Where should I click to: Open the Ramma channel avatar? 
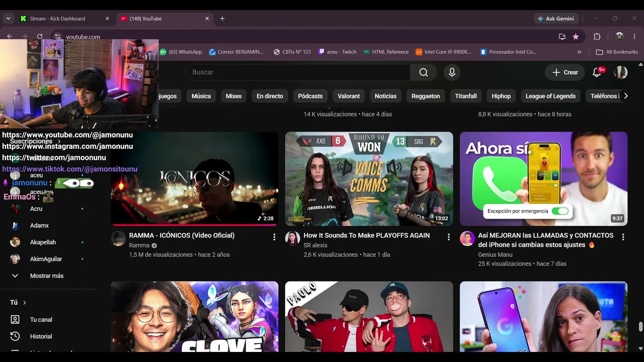click(118, 238)
